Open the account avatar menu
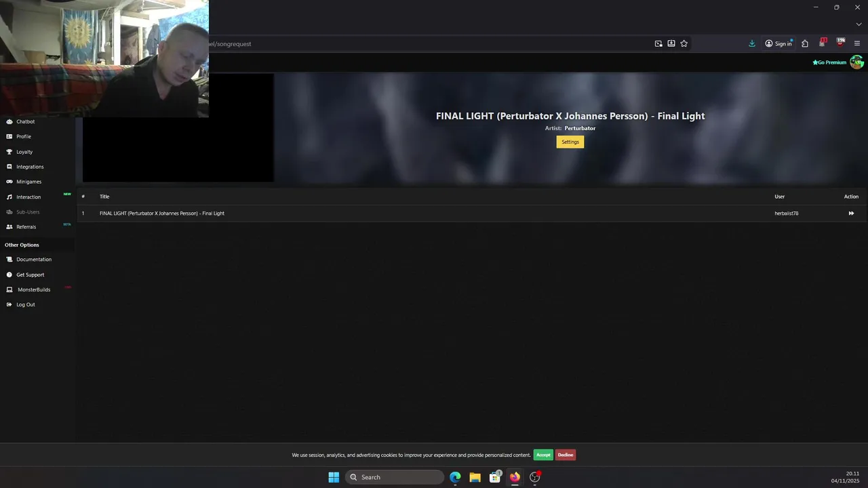The height and width of the screenshot is (488, 868). tap(857, 62)
